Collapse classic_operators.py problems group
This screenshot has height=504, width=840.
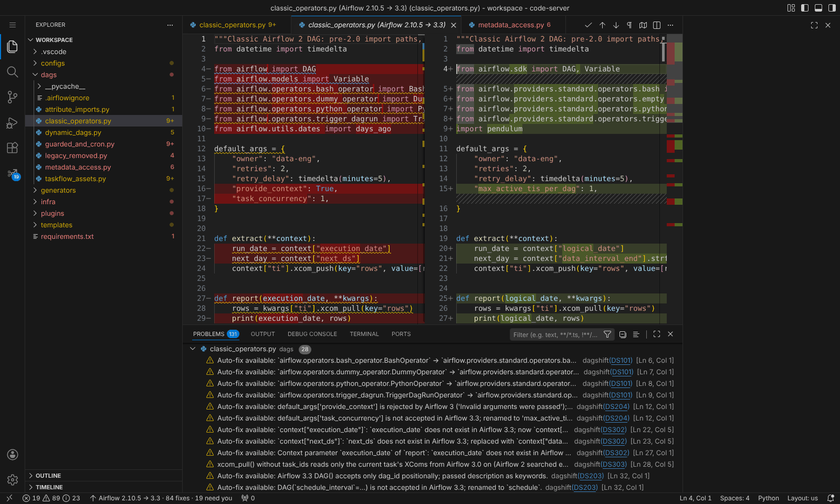(193, 349)
